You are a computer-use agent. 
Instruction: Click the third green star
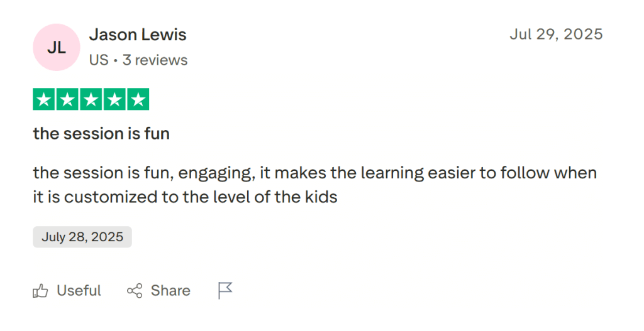[x=91, y=99]
